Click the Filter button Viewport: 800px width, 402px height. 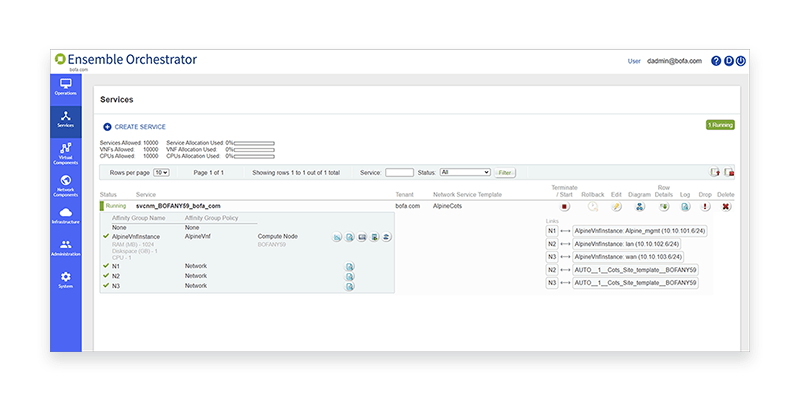505,172
